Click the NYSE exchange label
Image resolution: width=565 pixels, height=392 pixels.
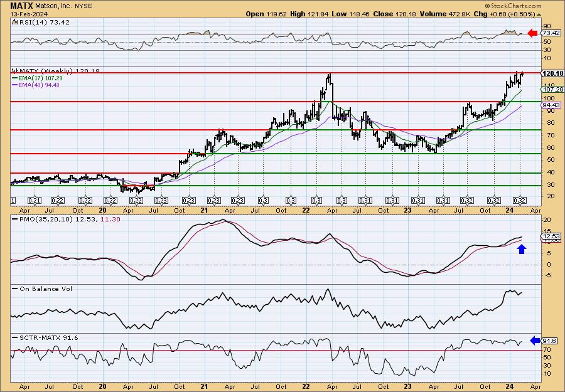tap(82, 6)
